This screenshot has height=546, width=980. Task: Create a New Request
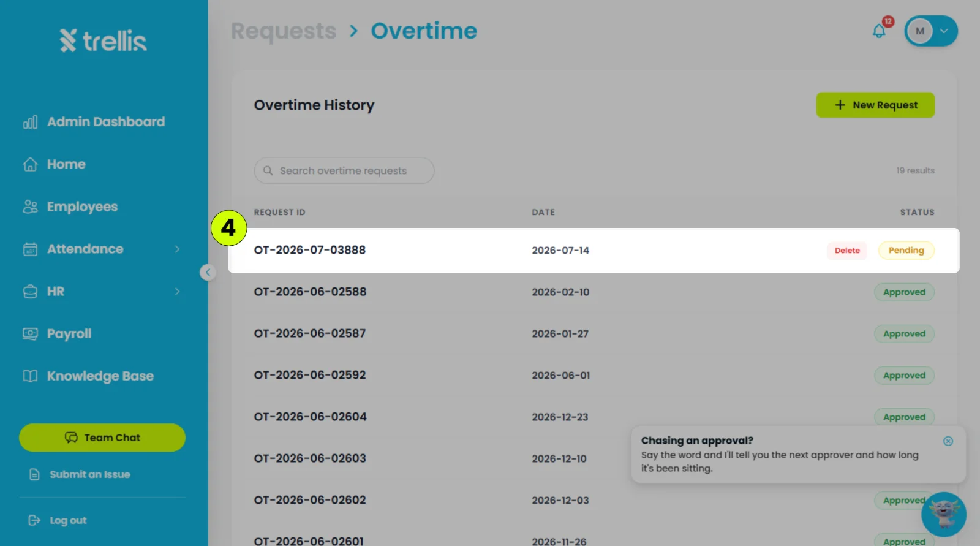(875, 105)
